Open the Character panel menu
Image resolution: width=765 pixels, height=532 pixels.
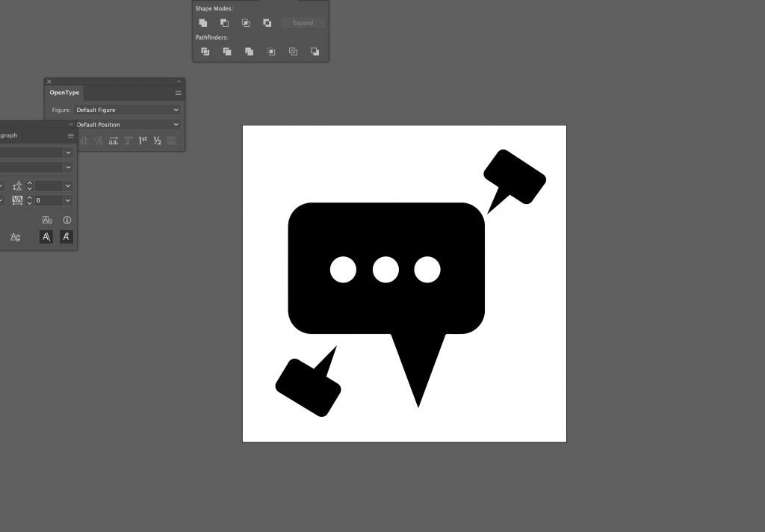tap(71, 136)
